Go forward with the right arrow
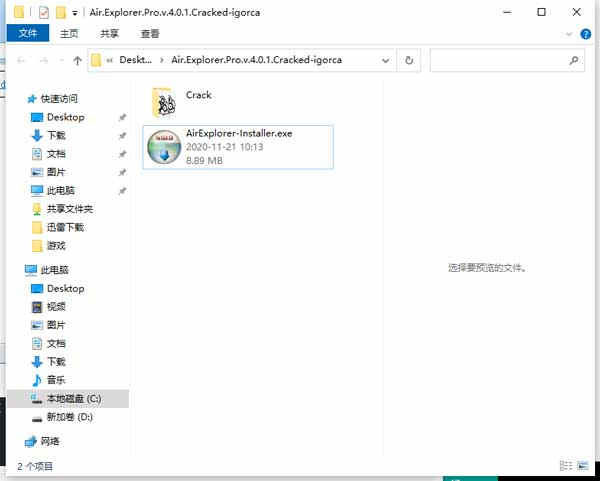This screenshot has height=481, width=600. click(44, 60)
